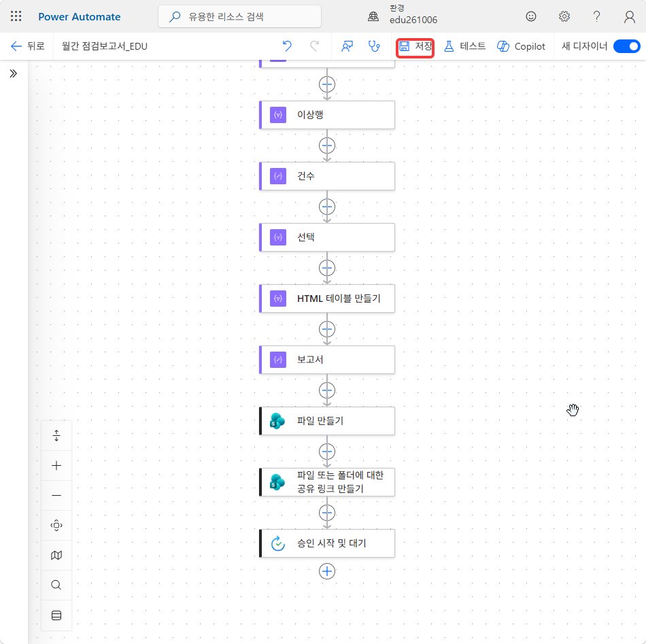The image size is (646, 644).
Task: Select the 건수 action card
Action: click(327, 176)
